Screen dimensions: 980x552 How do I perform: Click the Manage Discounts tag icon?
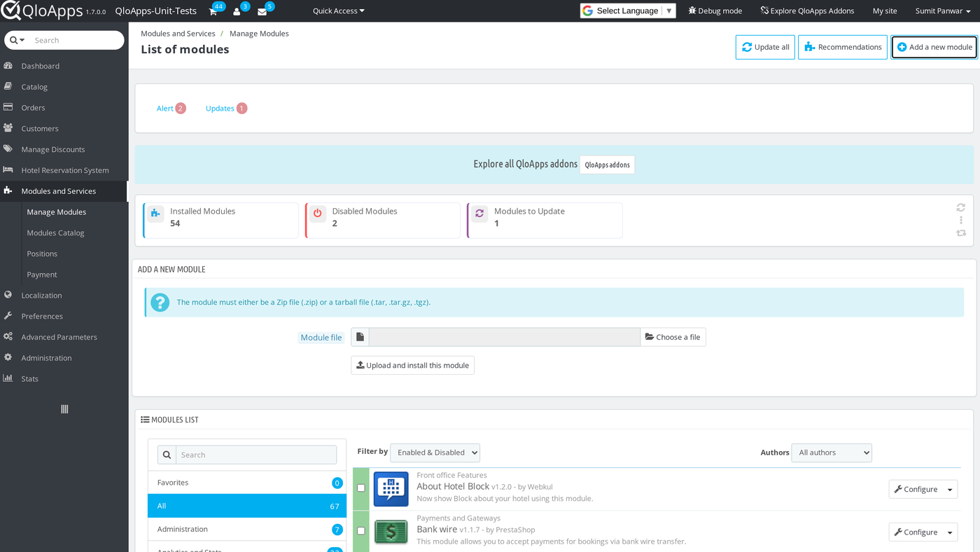tap(8, 149)
